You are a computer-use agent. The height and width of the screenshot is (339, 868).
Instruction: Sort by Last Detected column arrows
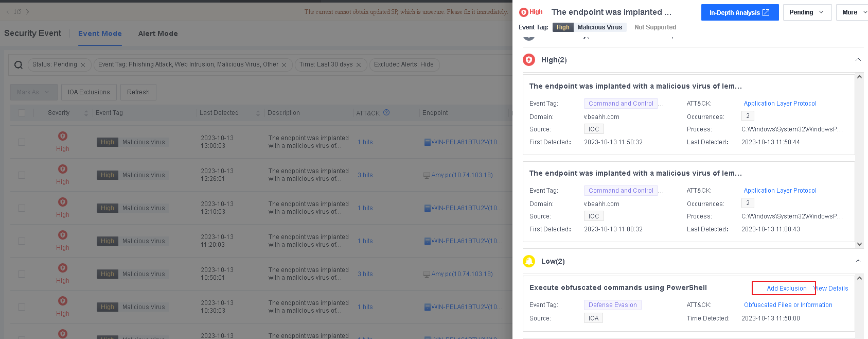tap(258, 113)
